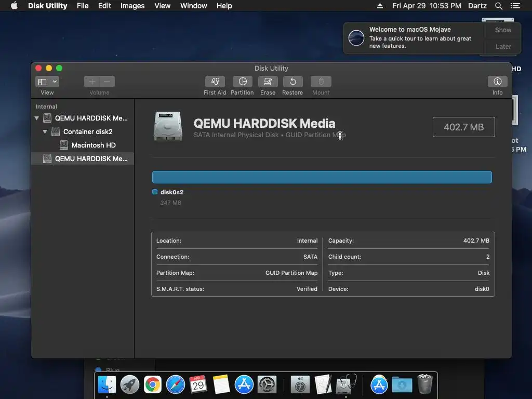
Task: Click the Welcome to macOS Mojave notification
Action: pos(414,38)
